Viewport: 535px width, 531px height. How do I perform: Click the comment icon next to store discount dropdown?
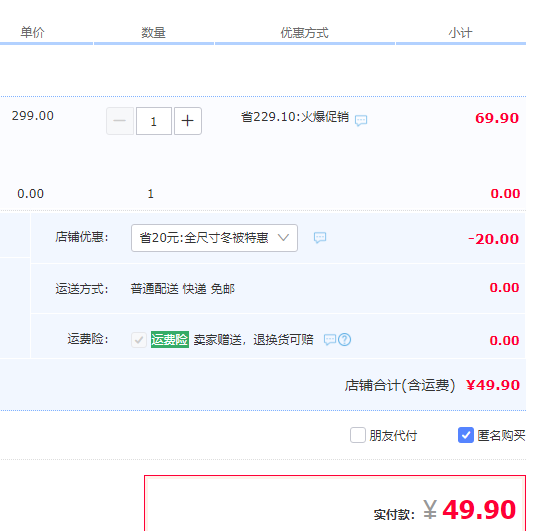coord(320,238)
